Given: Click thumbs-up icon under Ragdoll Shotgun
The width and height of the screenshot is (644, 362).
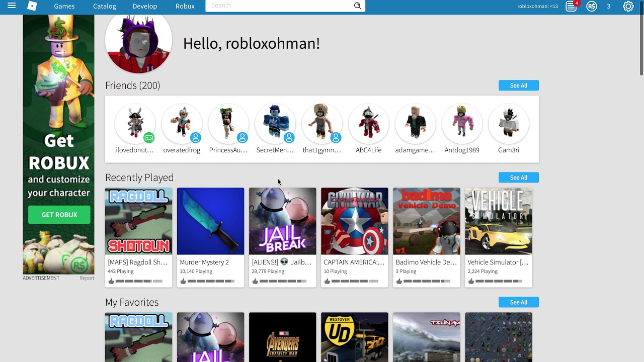Looking at the screenshot, I should (111, 281).
